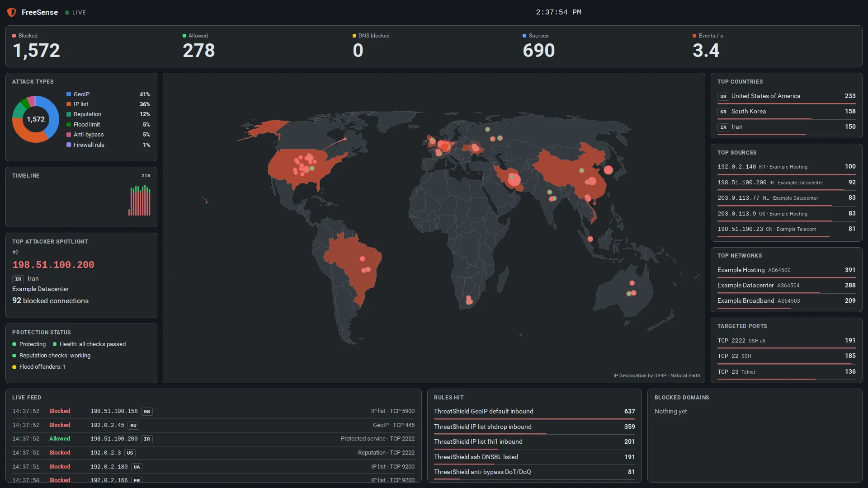The image size is (868, 488).
Task: Click the Events per second 3.4 value
Action: [x=706, y=51]
